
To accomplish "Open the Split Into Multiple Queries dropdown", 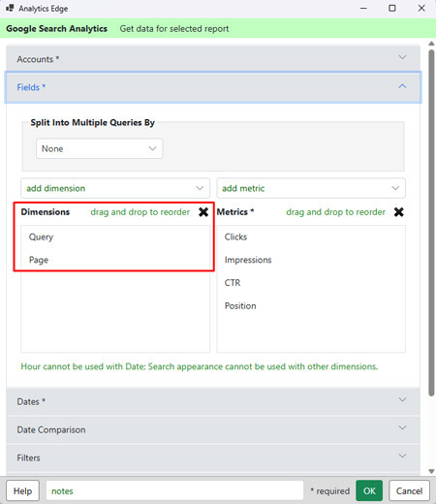I will 100,148.
